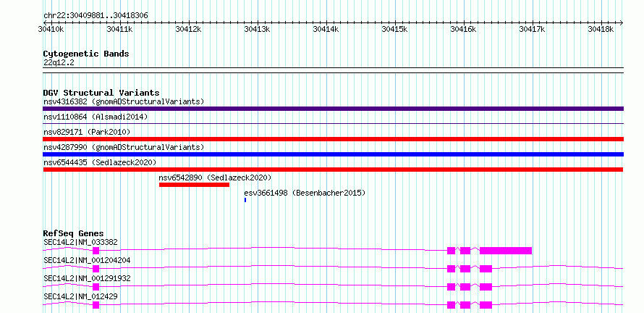Viewport: 644px width, 313px height.
Task: Click the 30411k ruler tick label
Action: coord(119,29)
